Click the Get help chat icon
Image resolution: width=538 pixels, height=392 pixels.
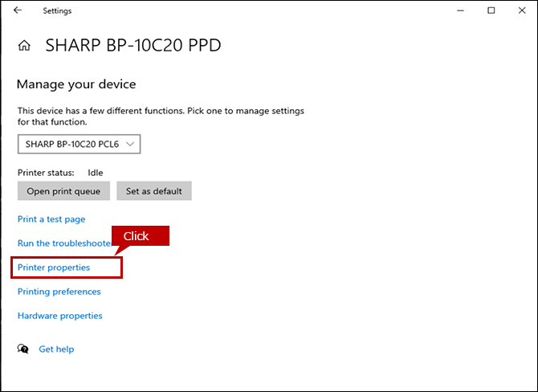click(x=23, y=349)
